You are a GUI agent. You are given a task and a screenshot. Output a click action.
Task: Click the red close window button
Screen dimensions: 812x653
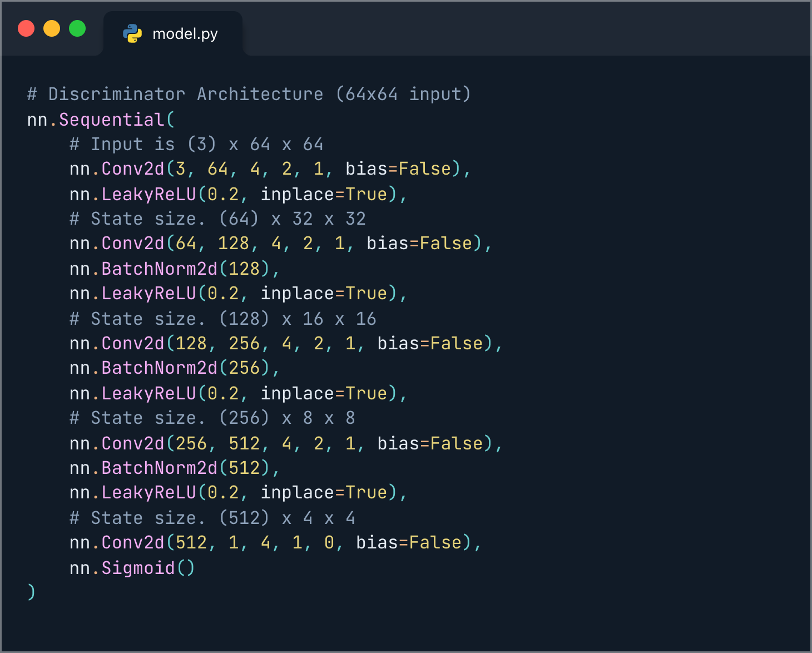point(26,28)
